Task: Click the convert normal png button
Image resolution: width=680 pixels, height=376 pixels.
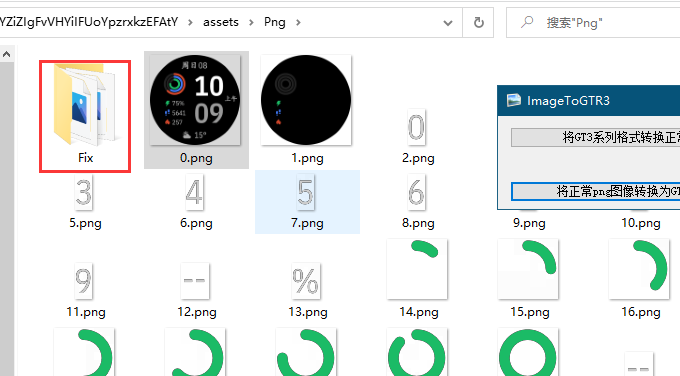Action: [595, 191]
